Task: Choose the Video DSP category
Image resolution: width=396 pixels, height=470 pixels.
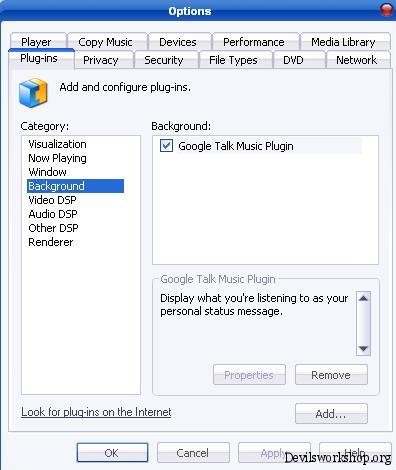Action: (x=52, y=200)
